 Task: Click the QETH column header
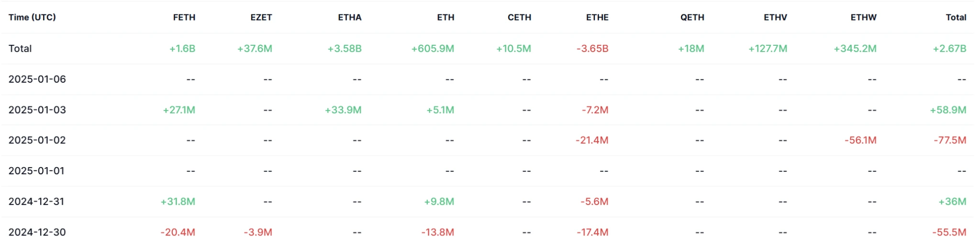click(692, 17)
